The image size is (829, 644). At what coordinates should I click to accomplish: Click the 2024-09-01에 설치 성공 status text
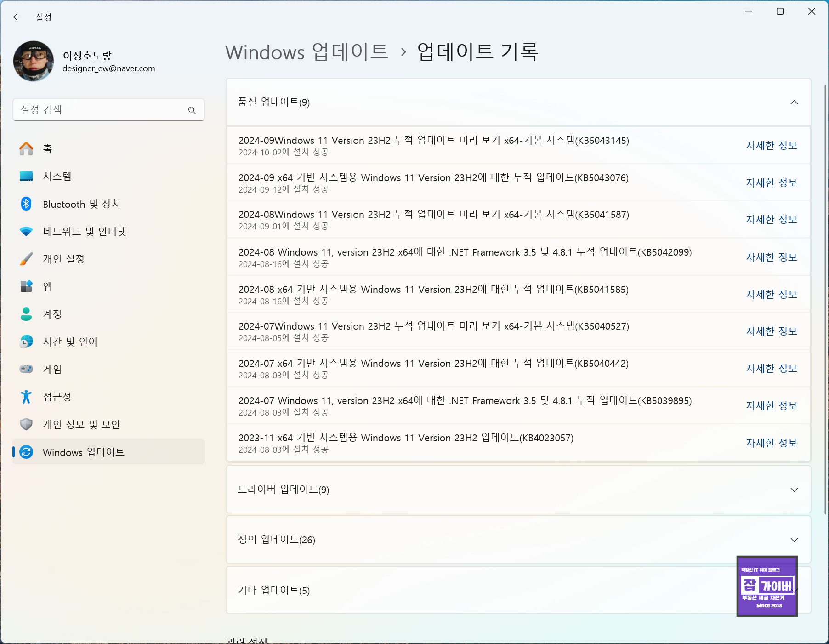[x=284, y=226]
